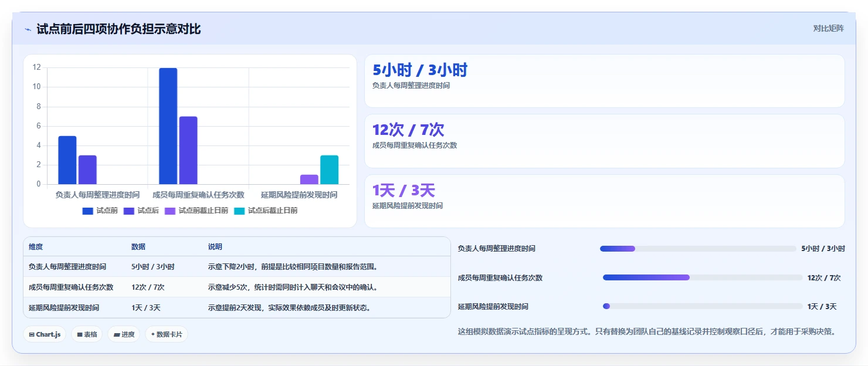Click the 数据 column header
The image size is (868, 366).
pyautogui.click(x=138, y=247)
